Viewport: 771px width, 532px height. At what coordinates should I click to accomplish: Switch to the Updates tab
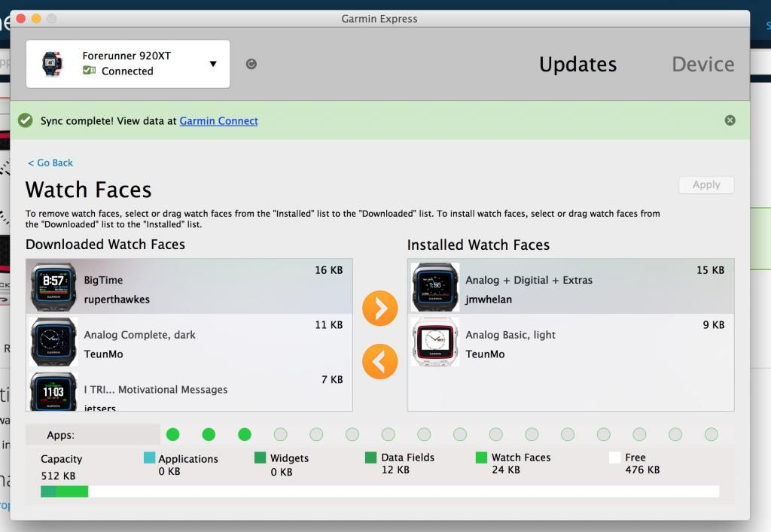pyautogui.click(x=577, y=65)
